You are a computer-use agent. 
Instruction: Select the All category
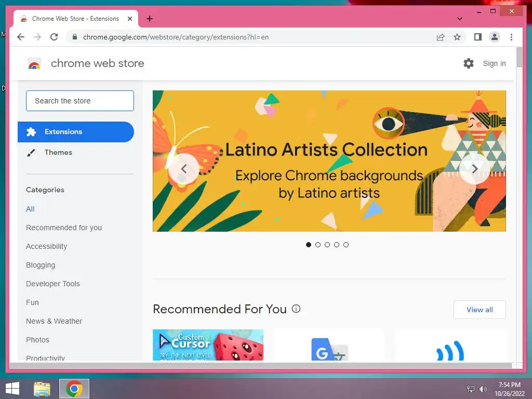pos(30,209)
